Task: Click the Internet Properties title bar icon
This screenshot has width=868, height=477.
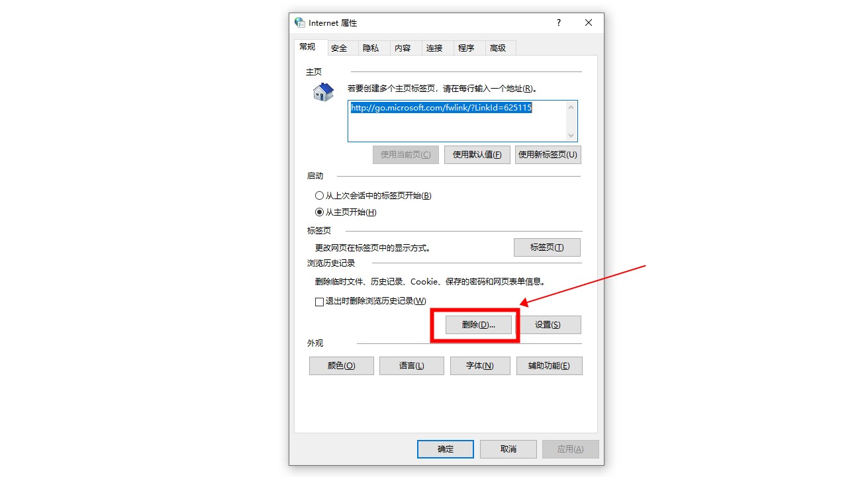Action: (x=300, y=22)
